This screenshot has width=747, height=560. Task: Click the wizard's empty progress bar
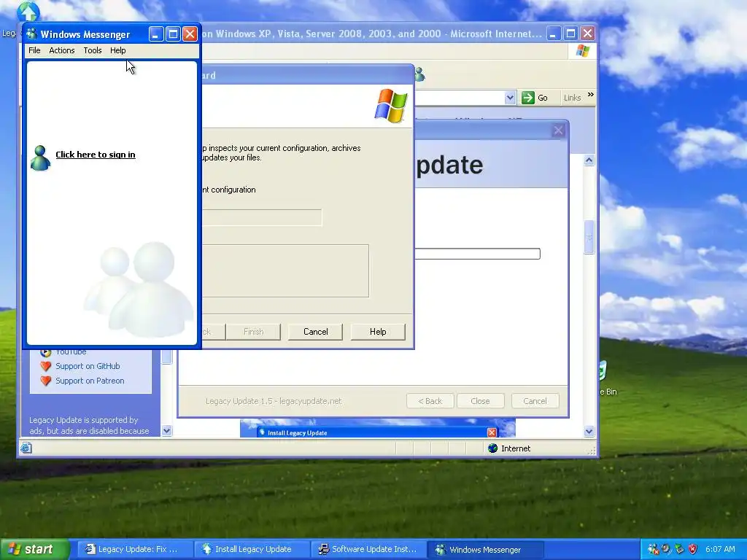262,217
